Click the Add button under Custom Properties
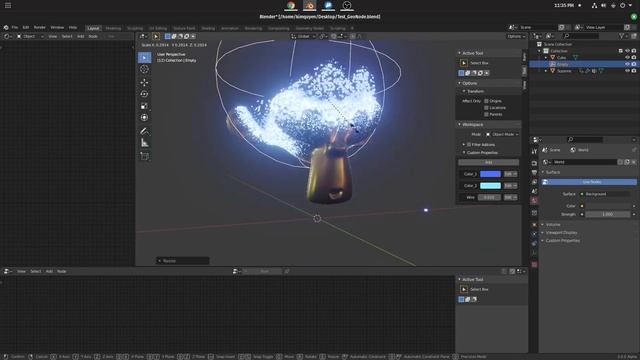Viewport: 640px width, 360px height. [489, 162]
